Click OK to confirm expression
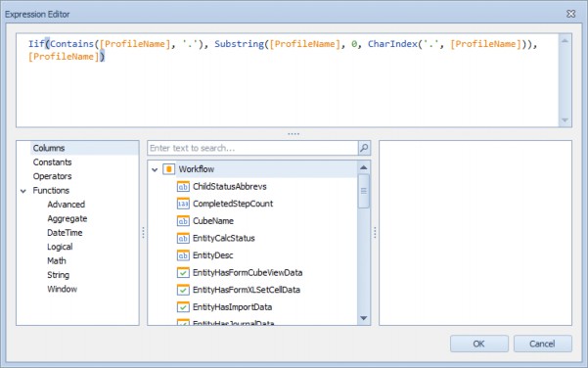588x368 pixels. click(x=479, y=344)
